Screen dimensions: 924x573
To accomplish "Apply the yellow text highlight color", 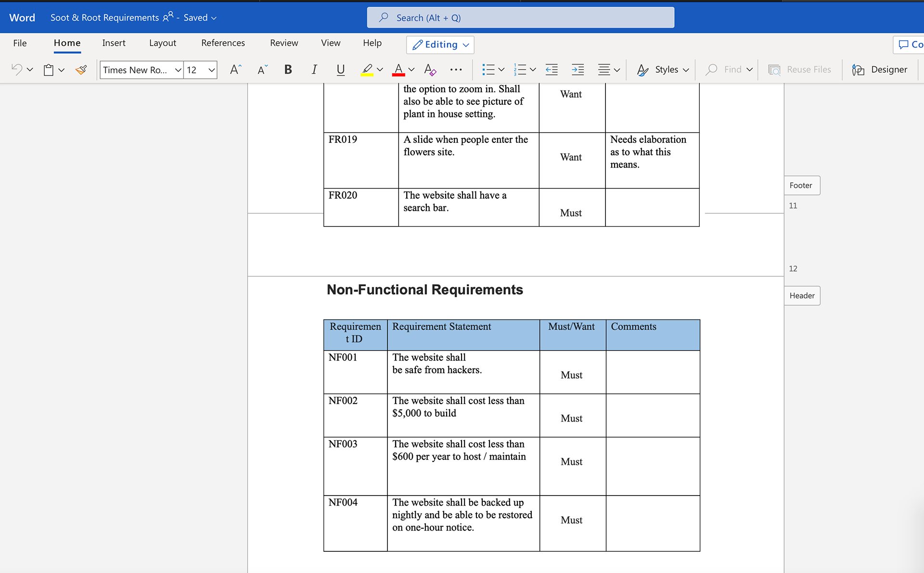I will coord(367,70).
